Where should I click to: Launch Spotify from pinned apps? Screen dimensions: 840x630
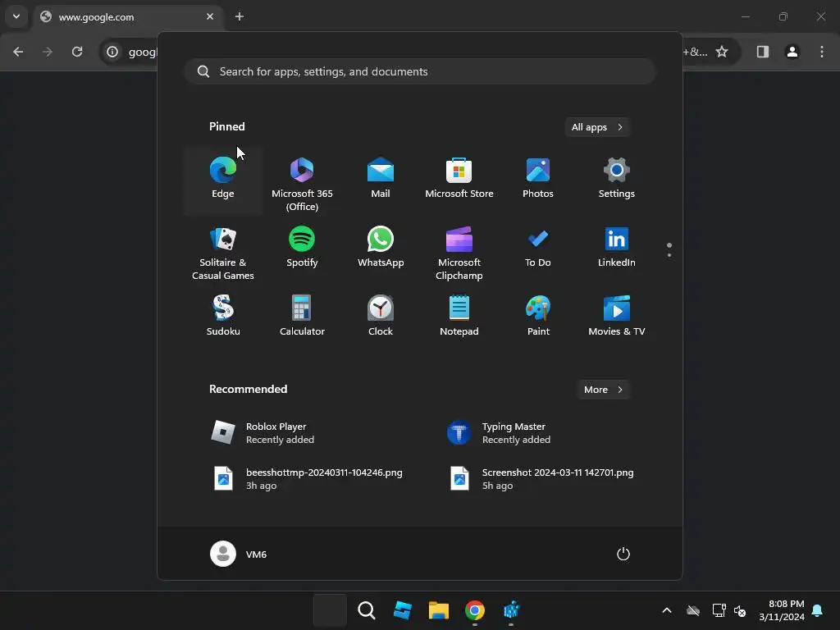[x=302, y=249]
